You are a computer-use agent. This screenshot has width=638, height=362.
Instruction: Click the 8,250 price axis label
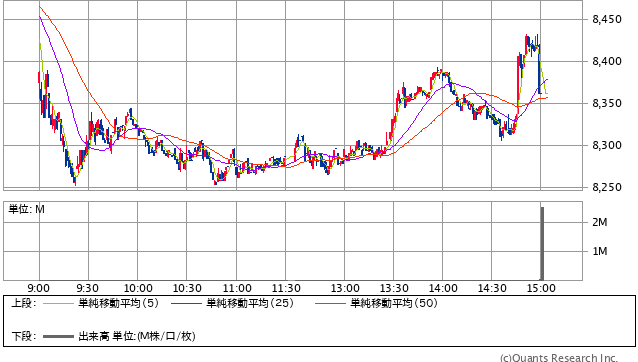coord(607,188)
